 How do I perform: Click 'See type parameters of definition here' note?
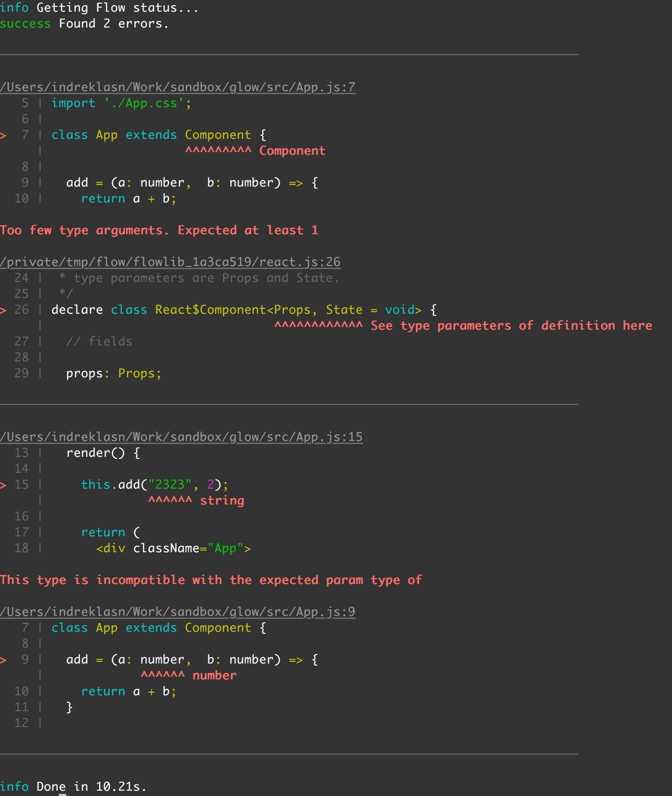point(511,325)
